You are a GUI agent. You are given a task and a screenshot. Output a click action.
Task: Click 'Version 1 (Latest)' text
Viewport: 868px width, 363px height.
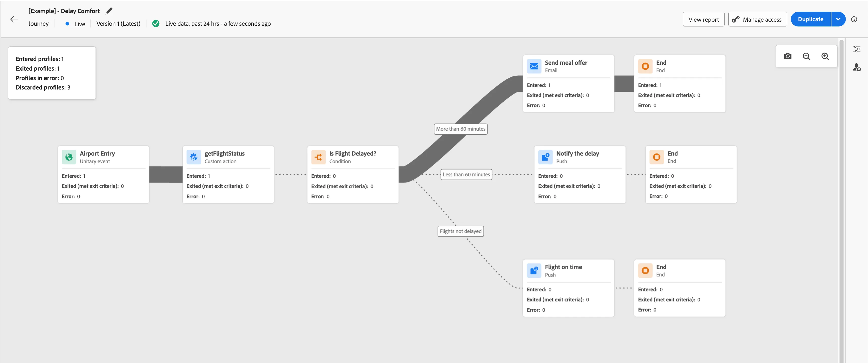tap(118, 24)
